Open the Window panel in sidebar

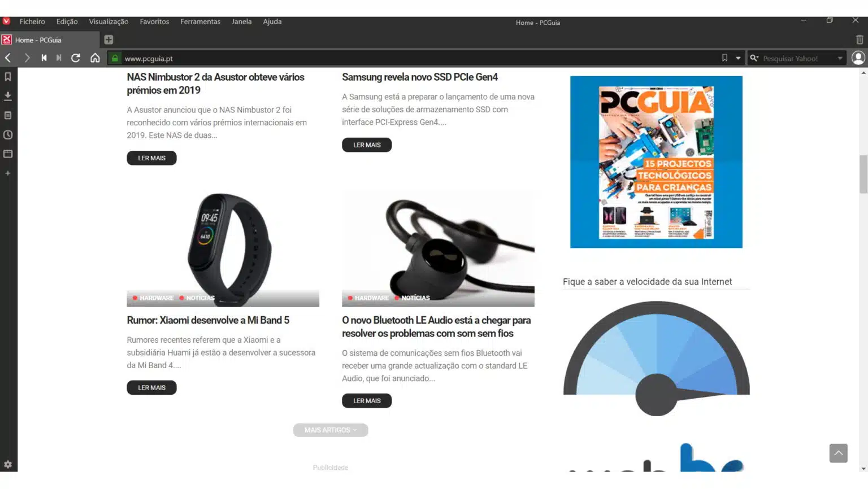[x=8, y=154]
